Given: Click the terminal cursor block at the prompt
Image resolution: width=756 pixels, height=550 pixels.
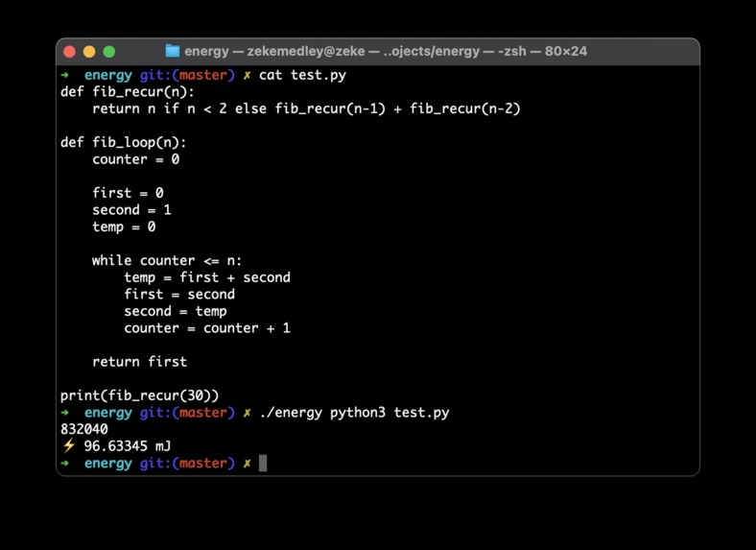Looking at the screenshot, I should click(x=263, y=464).
